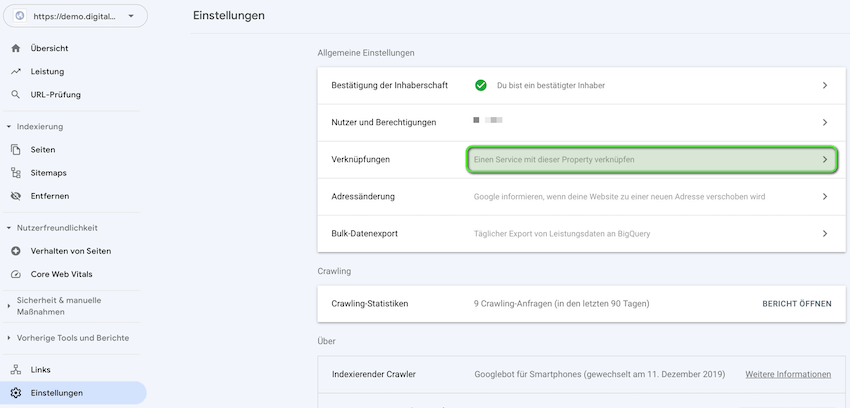Viewport: 850px width, 408px height.
Task: Click 'Googlebot für Smartphones' crawler text
Action: [x=600, y=374]
